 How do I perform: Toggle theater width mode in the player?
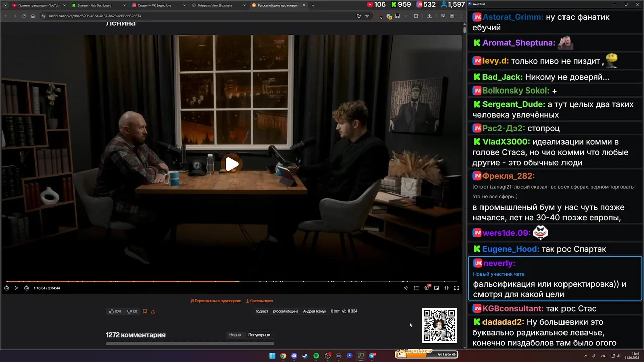446,288
